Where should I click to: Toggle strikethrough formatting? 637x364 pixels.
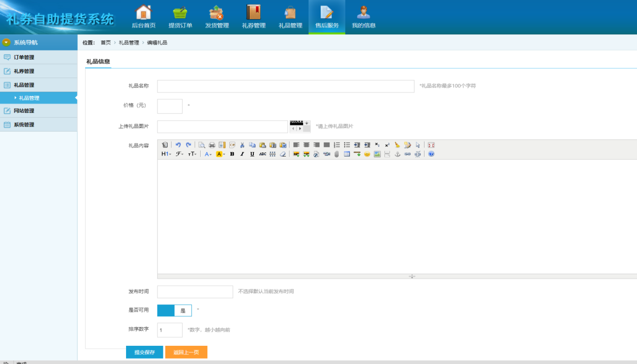(263, 154)
